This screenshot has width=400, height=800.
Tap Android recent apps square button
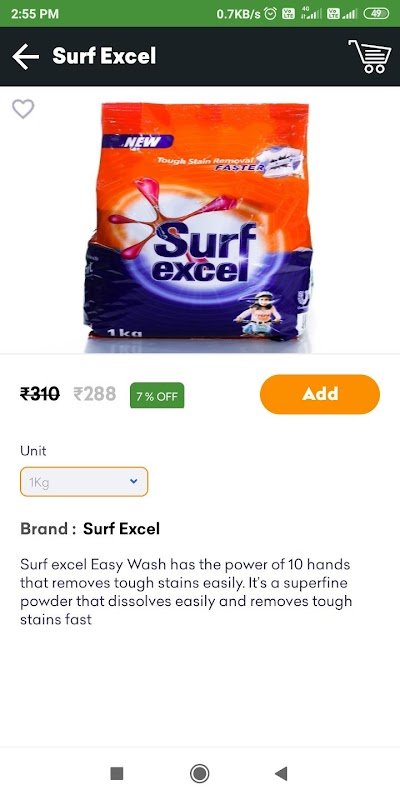coord(117,773)
